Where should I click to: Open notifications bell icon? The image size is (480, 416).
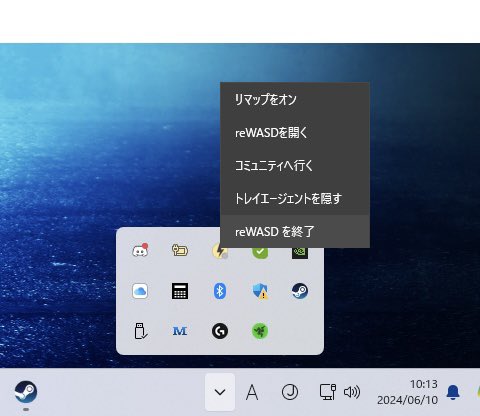point(453,392)
